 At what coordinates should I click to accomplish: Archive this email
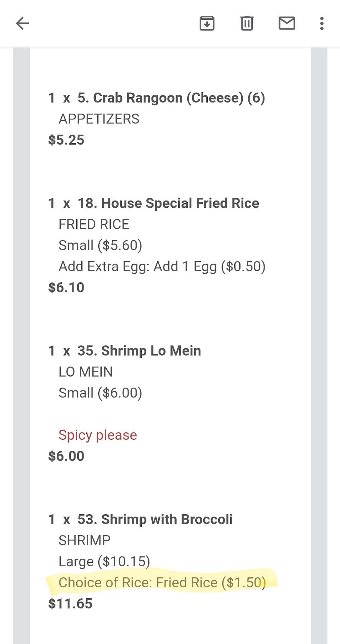(207, 23)
